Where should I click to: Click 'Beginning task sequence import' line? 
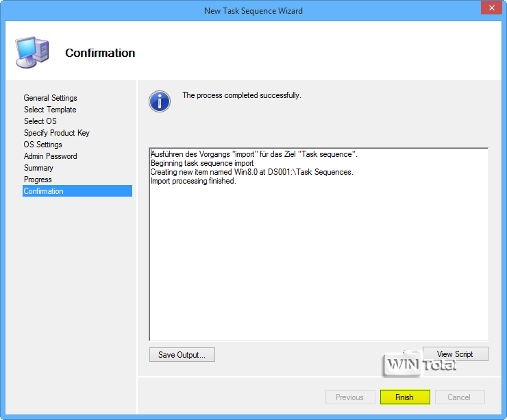point(202,163)
